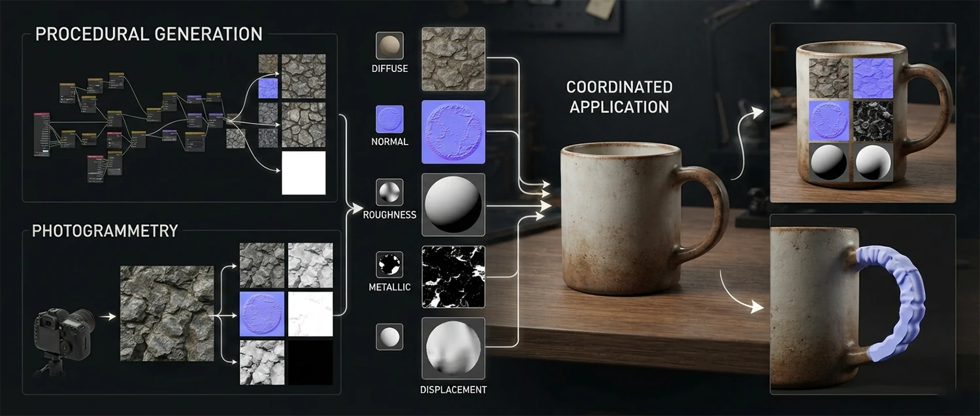Select the top-right pale rock photogrammetry tile
The image size is (980, 416).
[310, 265]
